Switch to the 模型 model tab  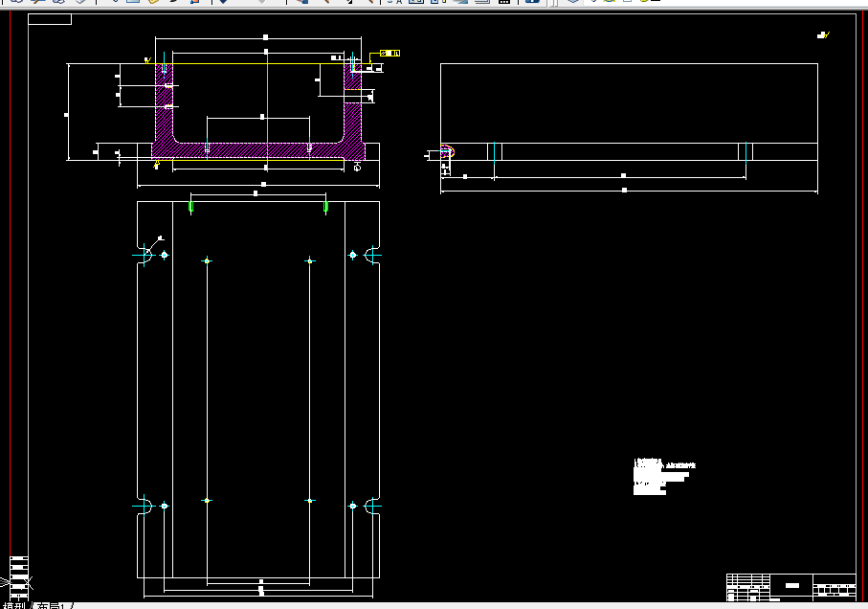tap(14, 606)
